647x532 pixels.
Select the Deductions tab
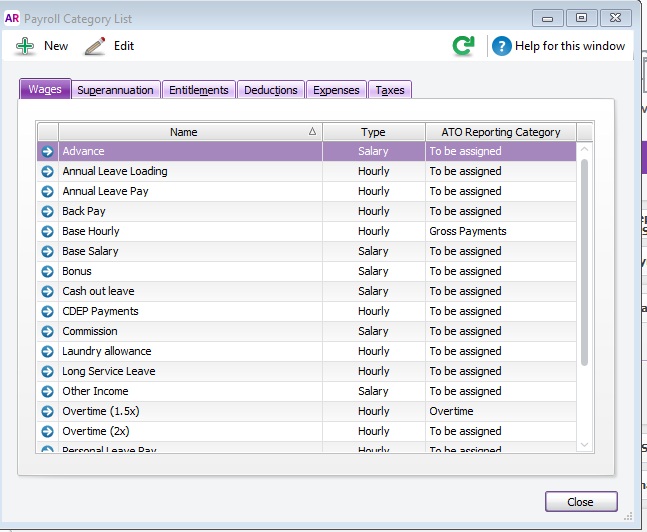pos(270,90)
